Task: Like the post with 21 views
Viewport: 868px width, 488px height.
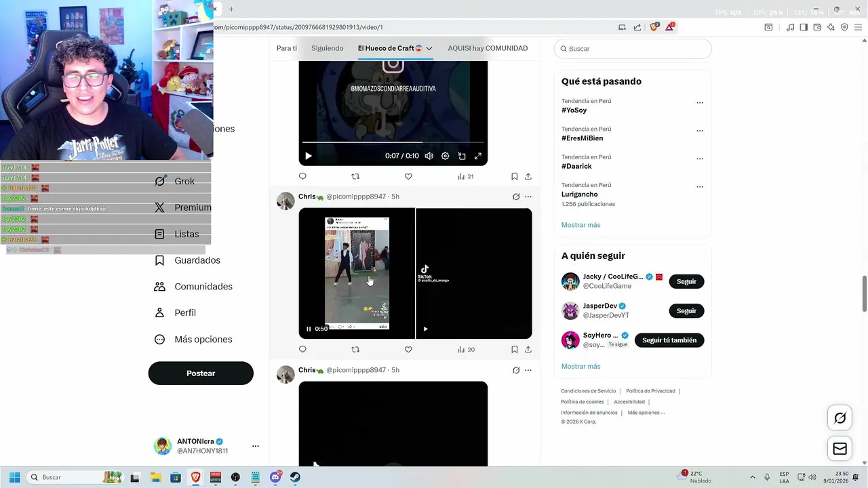Action: coord(408,176)
